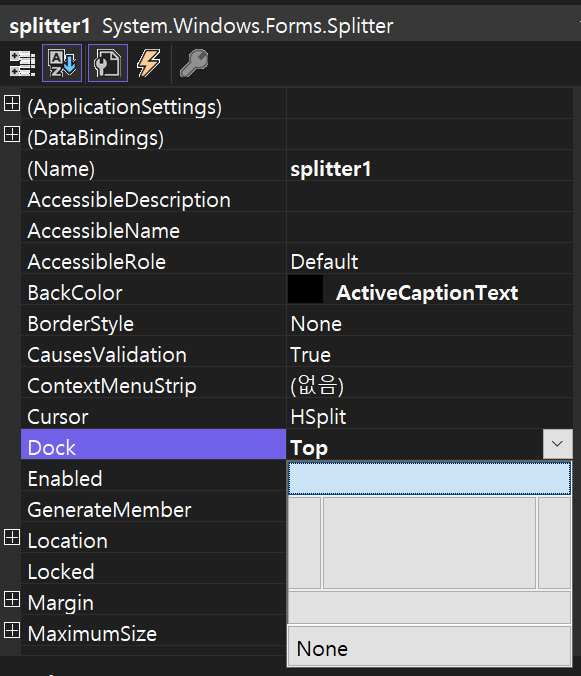
Task: Open the Events lightning bolt view
Action: [149, 63]
